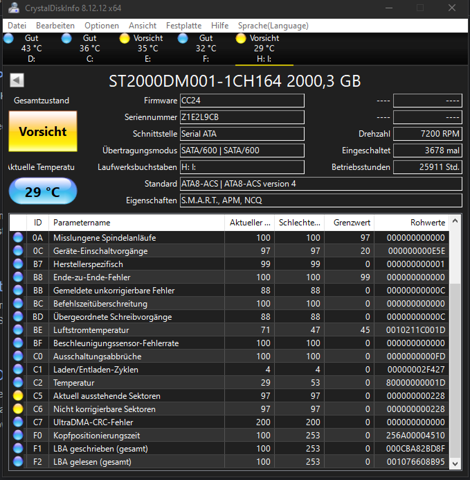Click the Standard field ATA8-ACS
This screenshot has width=470, height=480.
[321, 184]
